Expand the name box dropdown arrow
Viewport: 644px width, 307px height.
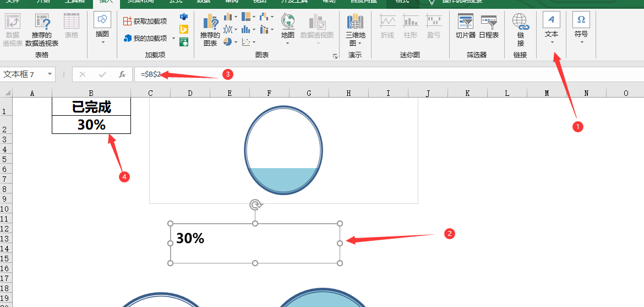point(50,74)
